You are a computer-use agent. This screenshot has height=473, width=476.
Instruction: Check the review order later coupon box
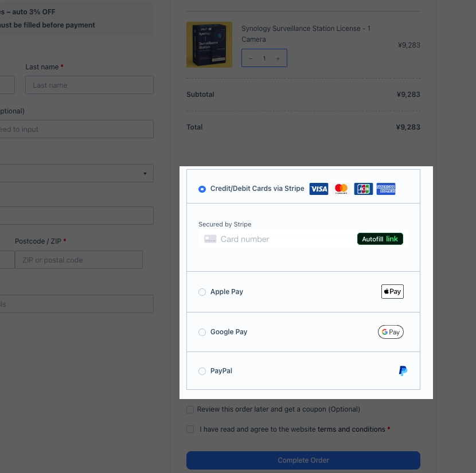[190, 409]
